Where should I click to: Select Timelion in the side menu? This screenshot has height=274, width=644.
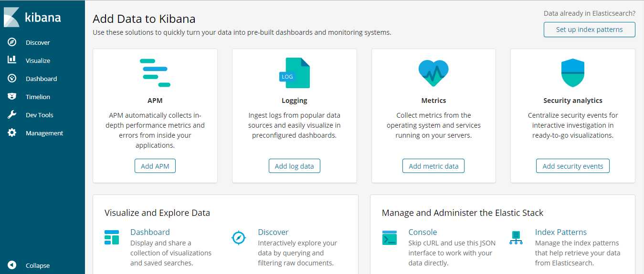(x=38, y=97)
